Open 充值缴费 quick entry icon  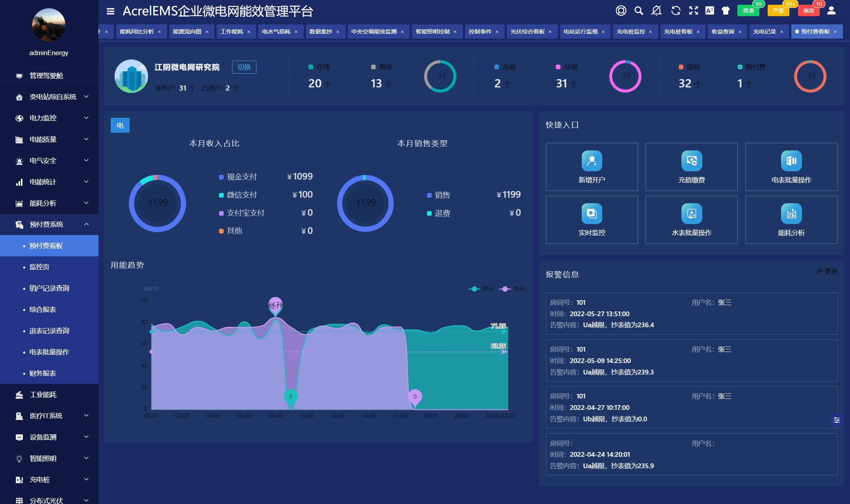(x=691, y=161)
